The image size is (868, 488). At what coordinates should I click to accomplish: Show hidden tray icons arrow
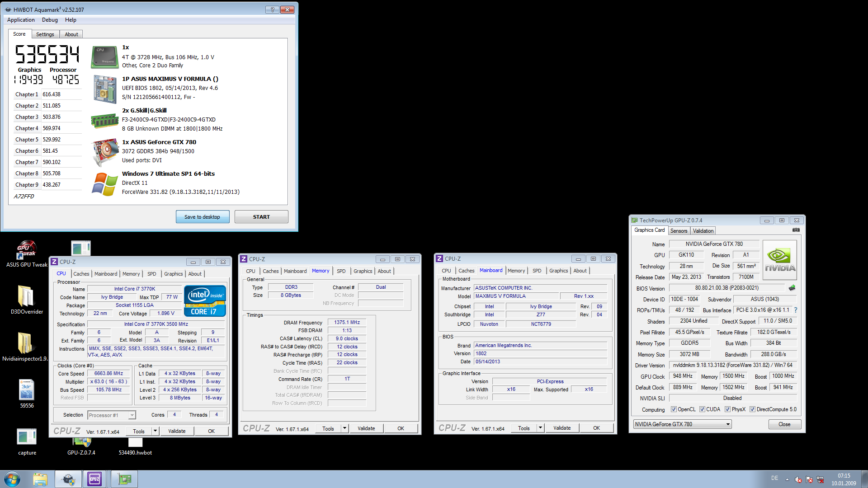787,479
